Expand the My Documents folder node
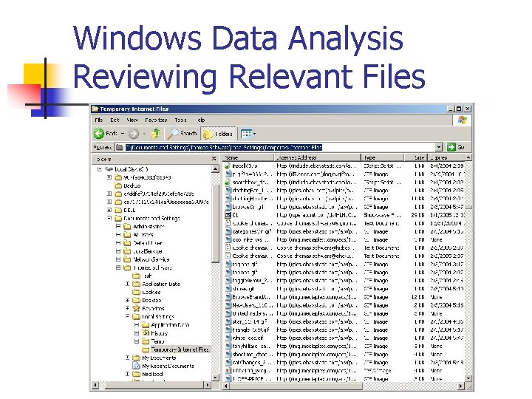Viewport: 532px width, 399px height. (128, 358)
